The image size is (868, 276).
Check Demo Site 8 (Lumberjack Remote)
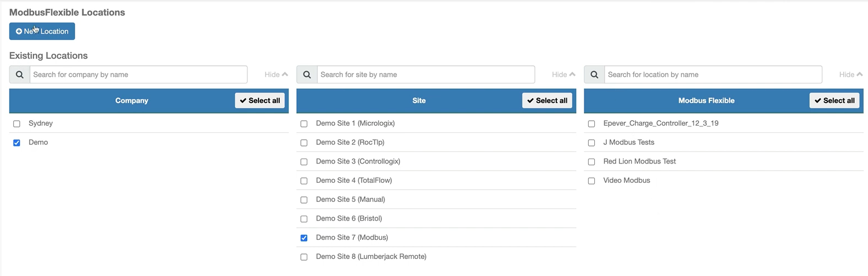[x=304, y=257]
